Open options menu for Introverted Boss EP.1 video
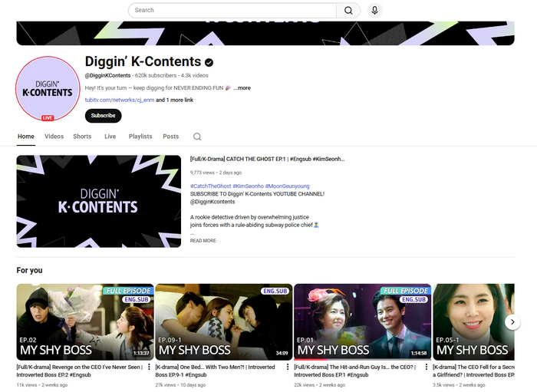537x392 pixels. (x=427, y=367)
